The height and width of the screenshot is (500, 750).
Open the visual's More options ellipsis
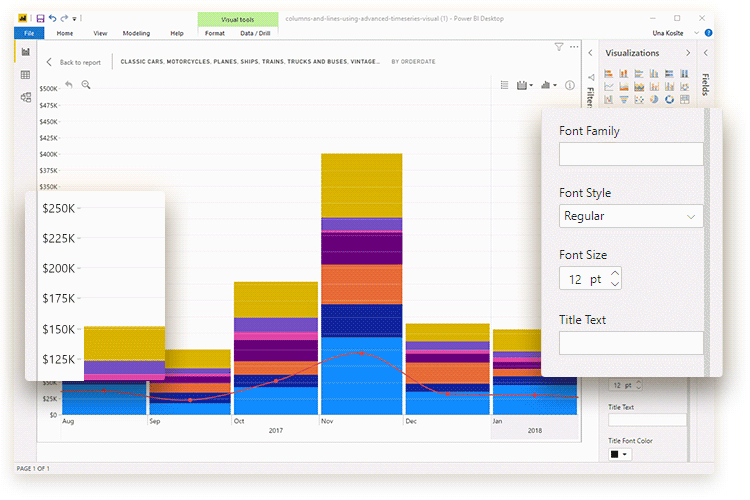point(574,47)
